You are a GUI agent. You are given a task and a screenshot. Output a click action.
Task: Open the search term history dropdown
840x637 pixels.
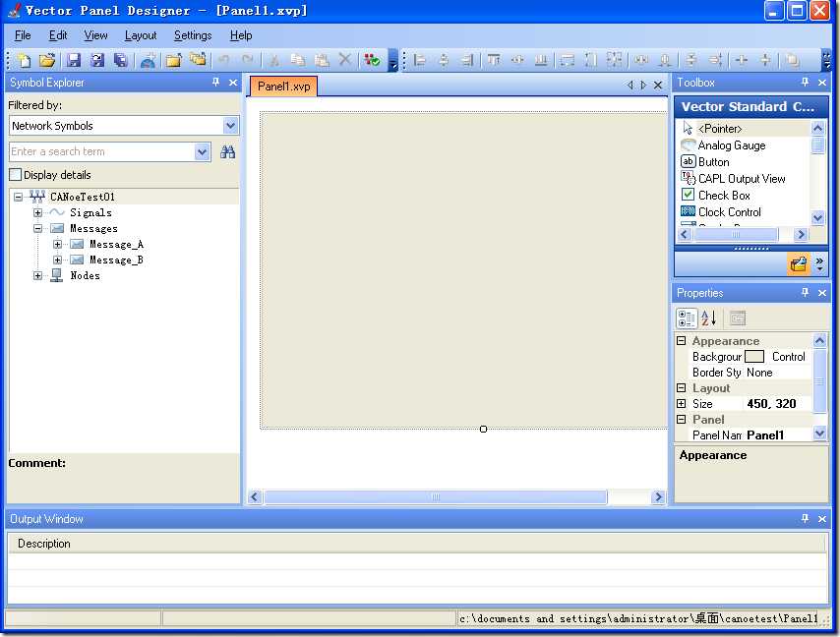pos(202,152)
